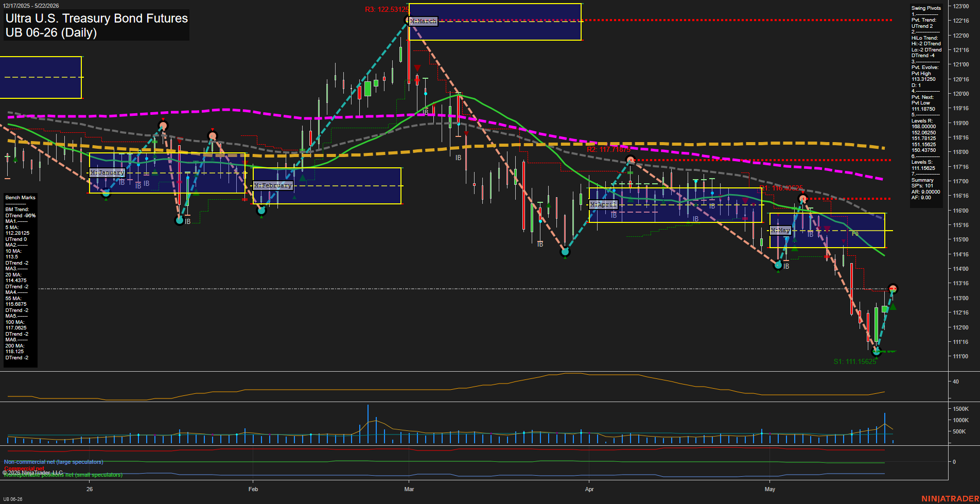Click the UB 06-26 (Daily) subtitle
This screenshot has height=504, width=980.
(x=51, y=32)
